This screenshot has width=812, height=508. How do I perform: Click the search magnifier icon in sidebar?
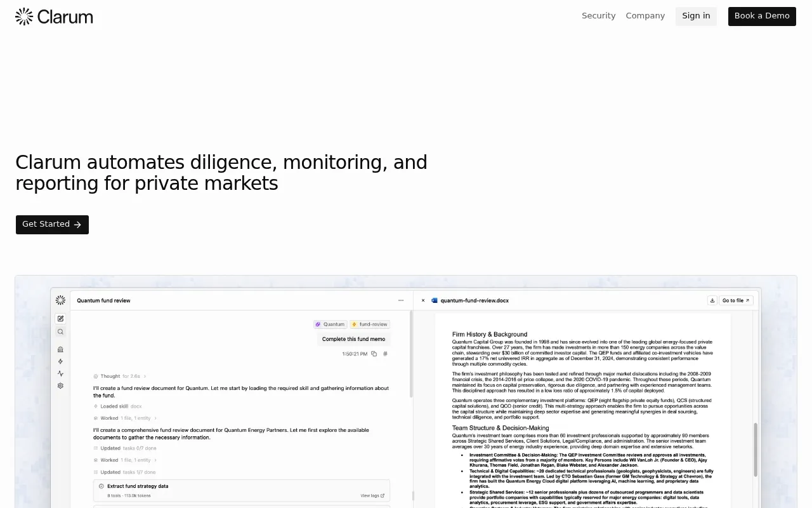[60, 331]
